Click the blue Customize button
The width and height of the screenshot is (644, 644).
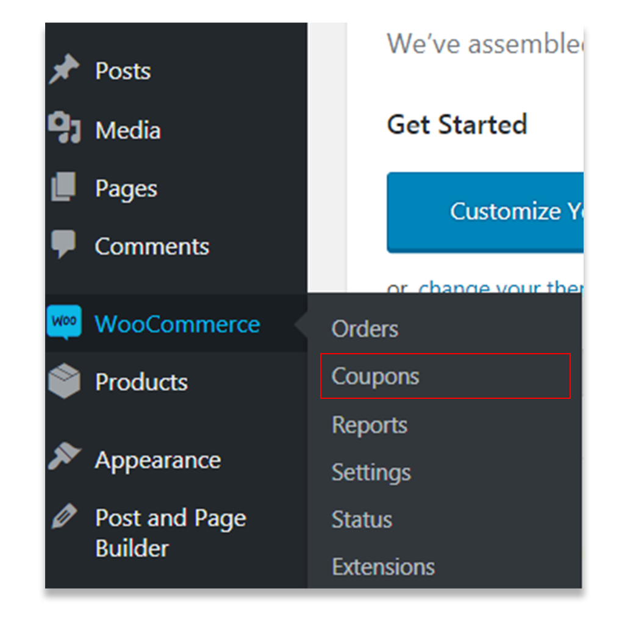(485, 212)
